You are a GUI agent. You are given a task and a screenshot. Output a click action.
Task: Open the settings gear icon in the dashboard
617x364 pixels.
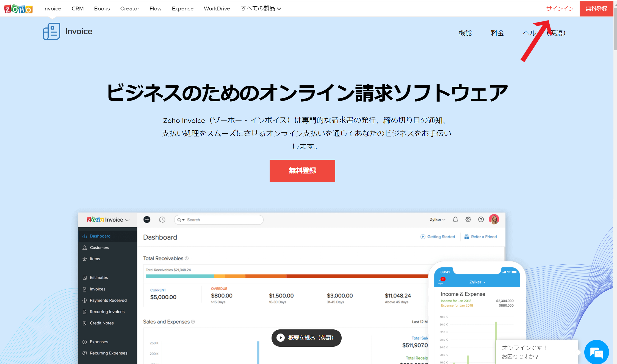(x=468, y=219)
